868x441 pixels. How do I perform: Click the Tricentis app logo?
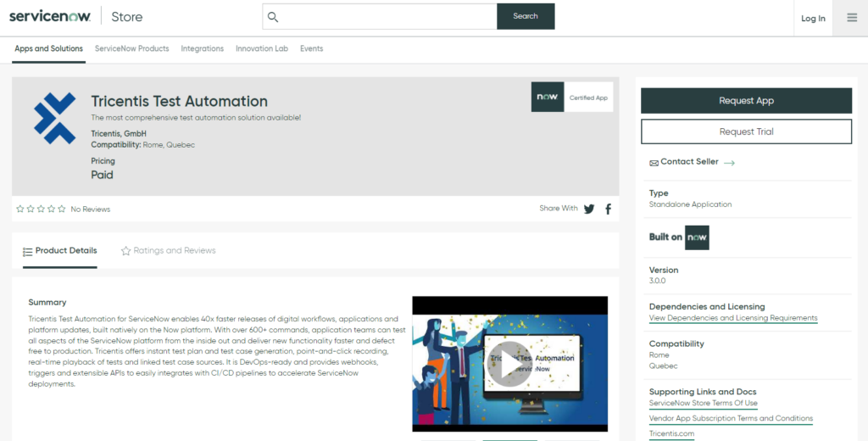pos(55,118)
